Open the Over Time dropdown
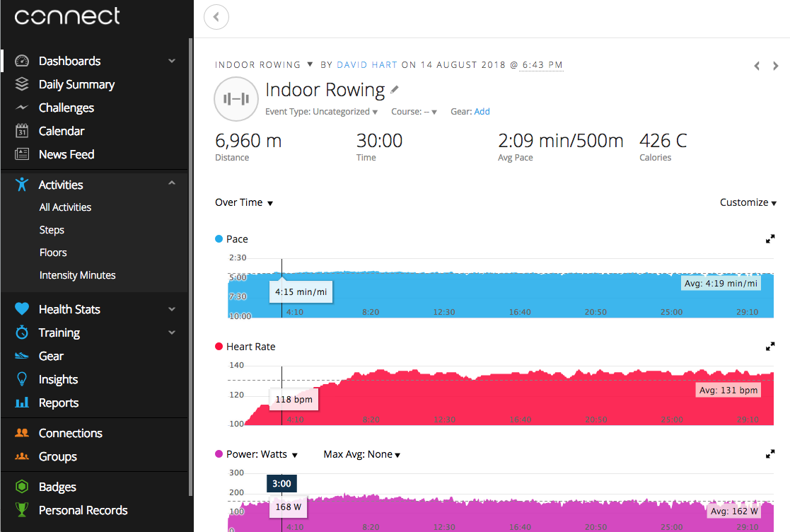The height and width of the screenshot is (532, 790). (244, 202)
